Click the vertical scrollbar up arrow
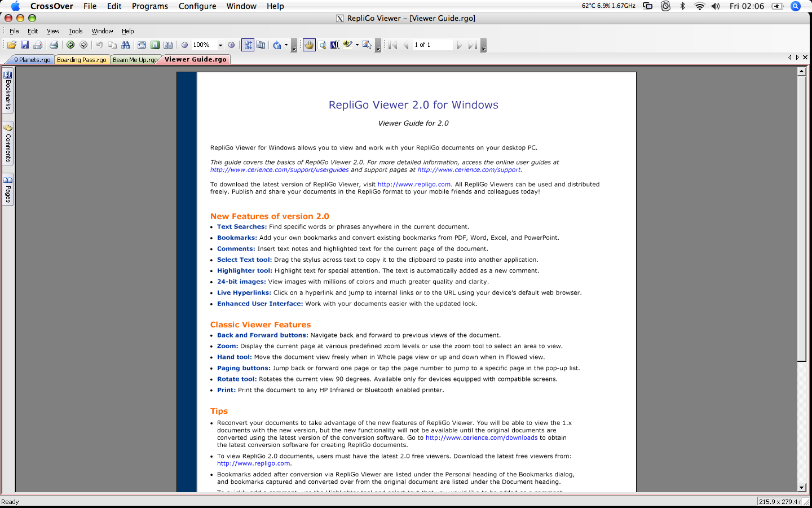812x508 pixels. click(x=801, y=72)
